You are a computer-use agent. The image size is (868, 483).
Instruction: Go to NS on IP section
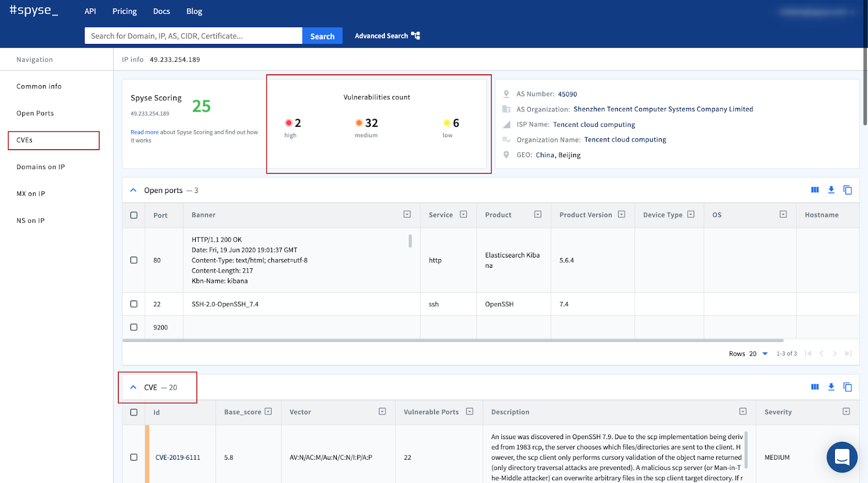tap(31, 221)
